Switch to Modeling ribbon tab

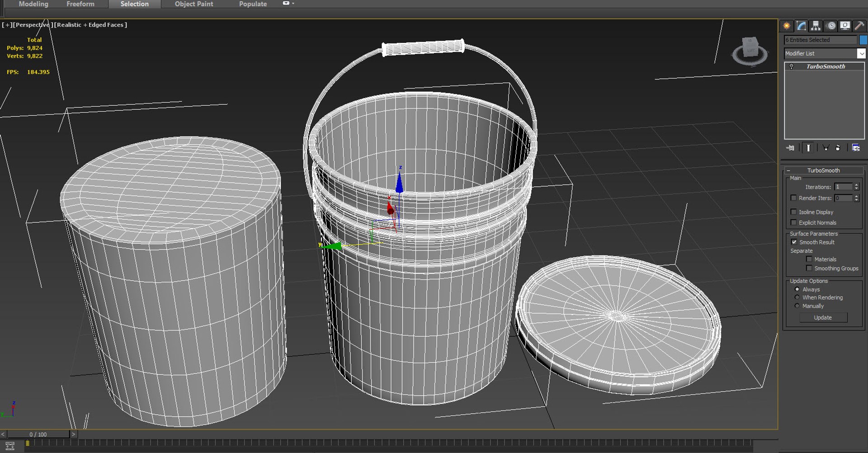coord(33,4)
